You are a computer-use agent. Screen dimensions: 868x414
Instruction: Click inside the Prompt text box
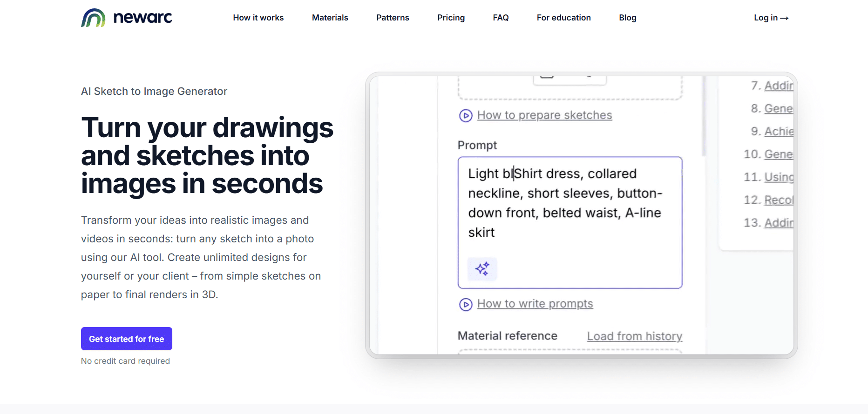tap(570, 222)
